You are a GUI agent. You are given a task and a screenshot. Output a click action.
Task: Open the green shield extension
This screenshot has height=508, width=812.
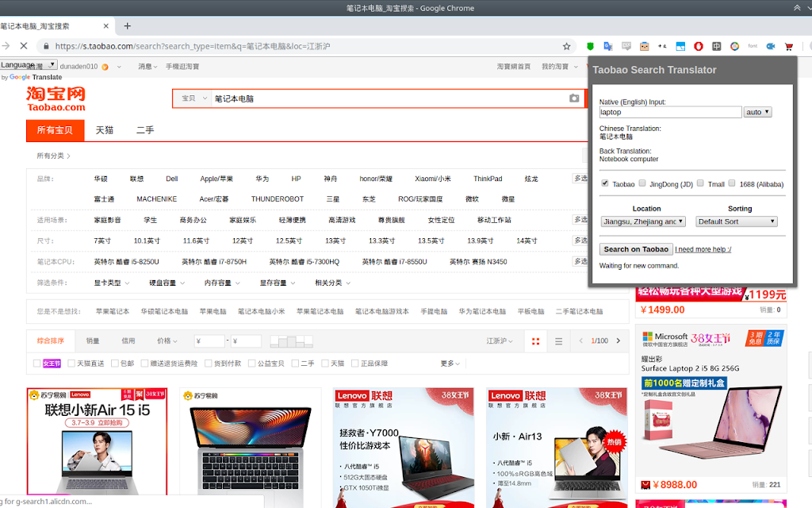point(590,46)
